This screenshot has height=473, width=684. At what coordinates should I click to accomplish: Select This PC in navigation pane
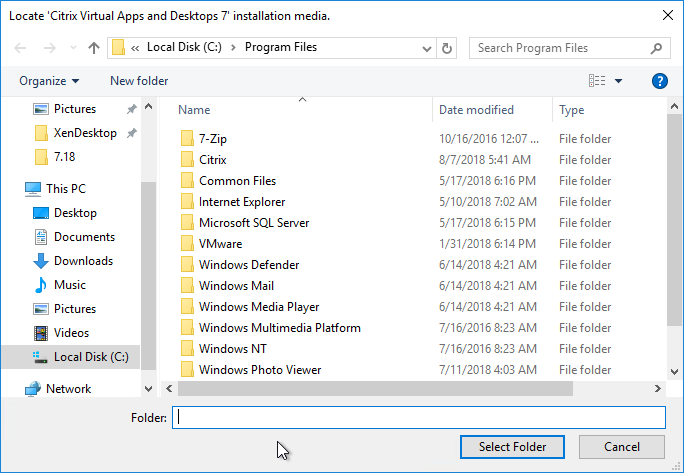point(66,189)
